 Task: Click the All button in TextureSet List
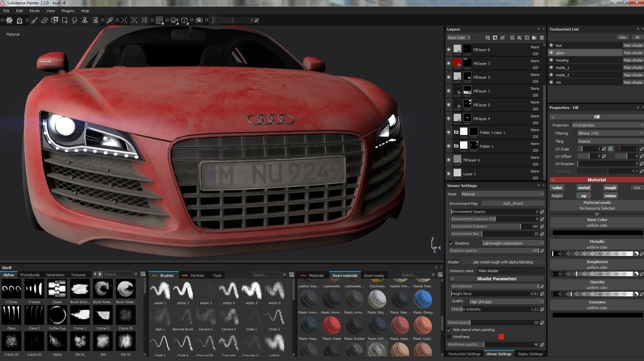coord(637,37)
